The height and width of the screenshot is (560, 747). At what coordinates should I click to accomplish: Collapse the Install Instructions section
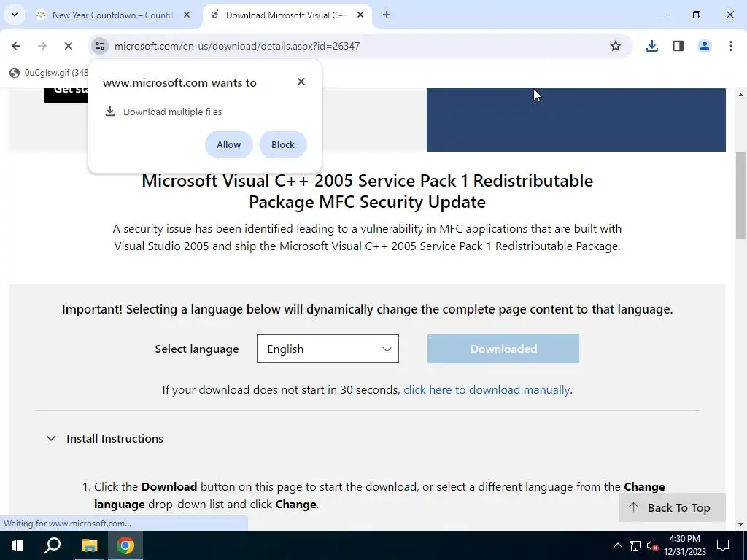click(x=105, y=438)
